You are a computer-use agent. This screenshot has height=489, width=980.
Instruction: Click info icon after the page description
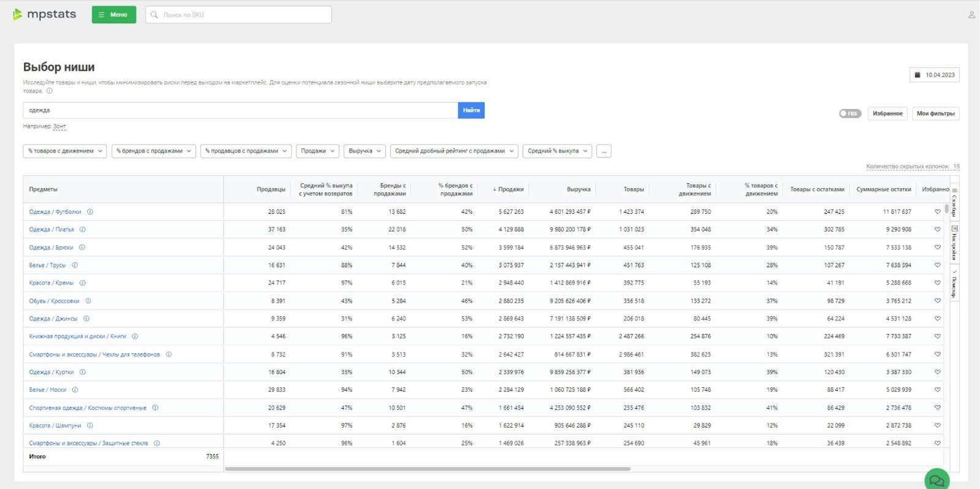(x=50, y=91)
